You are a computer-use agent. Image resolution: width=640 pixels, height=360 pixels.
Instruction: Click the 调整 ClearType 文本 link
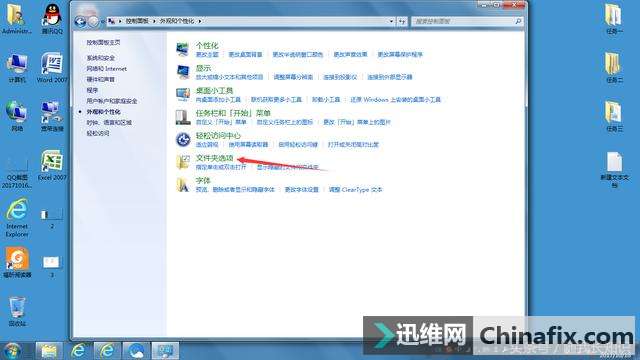(355, 189)
